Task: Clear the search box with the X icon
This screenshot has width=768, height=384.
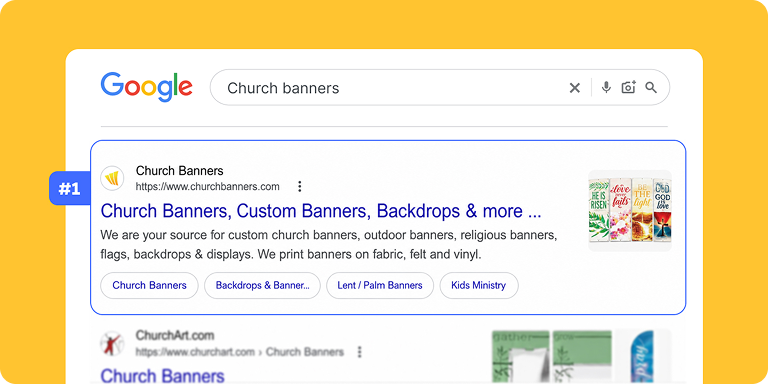Action: coord(575,88)
